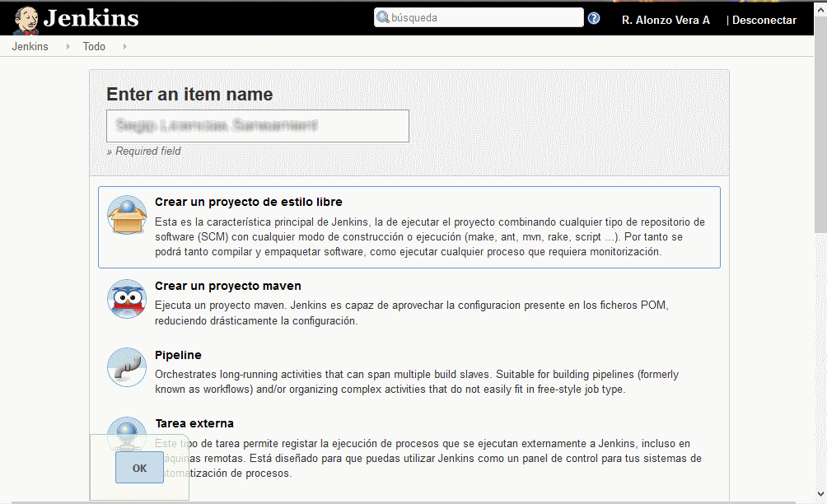The image size is (827, 504).
Task: Click the Pipeline description starting 'Orchestrates long-running'
Action: (417, 381)
